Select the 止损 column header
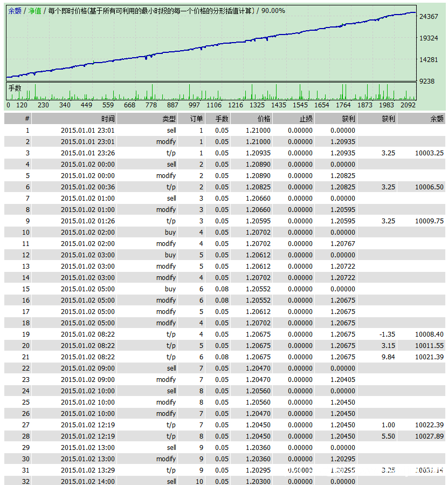 pos(306,119)
